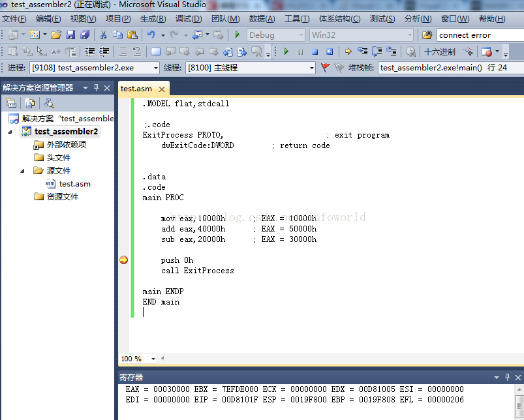Increase line indent toolbar icon
This screenshot has height=420, width=524.
(104, 52)
